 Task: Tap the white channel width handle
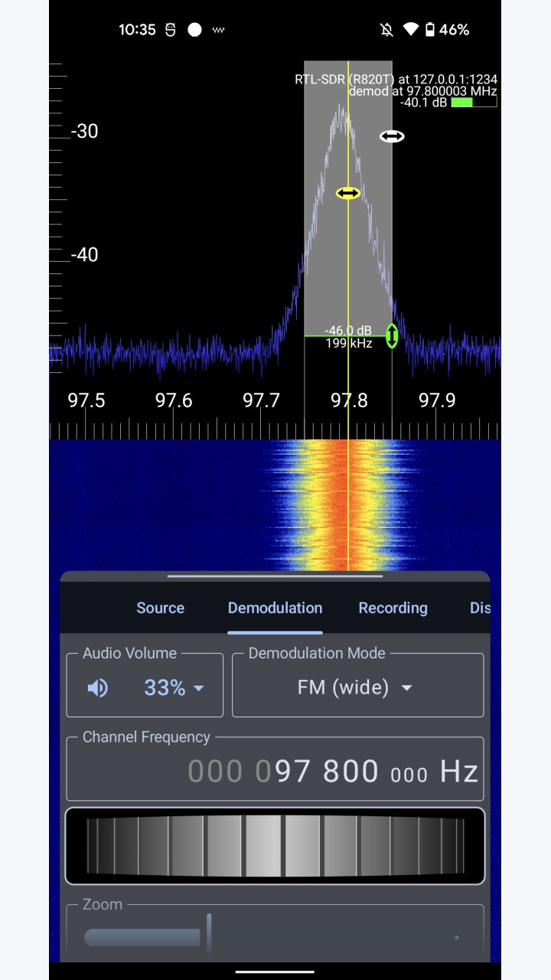(392, 136)
